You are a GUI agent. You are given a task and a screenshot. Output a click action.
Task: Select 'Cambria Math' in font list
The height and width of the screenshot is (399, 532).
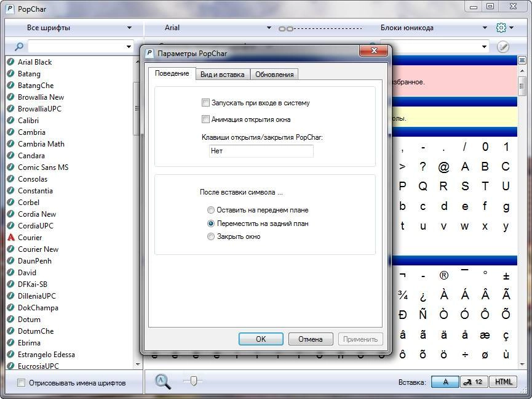[x=41, y=143]
